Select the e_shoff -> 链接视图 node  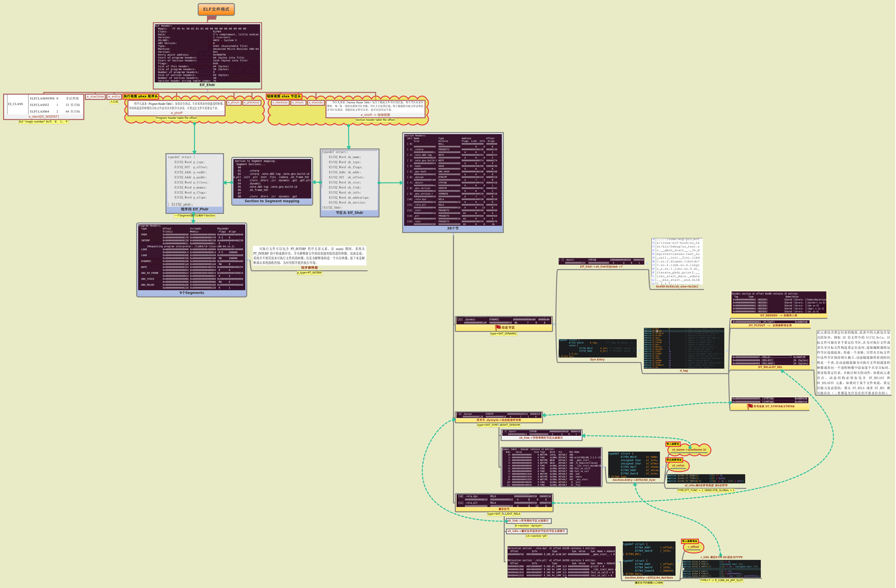tap(375, 109)
